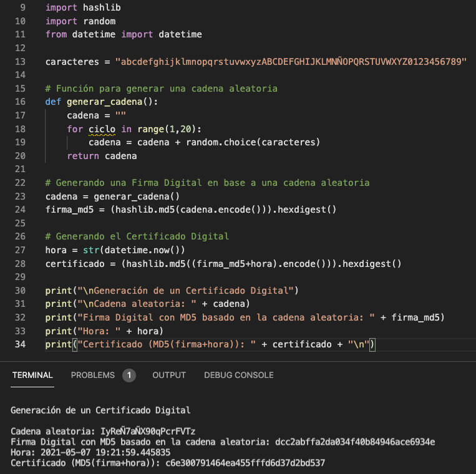
Task: Click the highlighted closing parenthesis on line 34
Action: 372,345
